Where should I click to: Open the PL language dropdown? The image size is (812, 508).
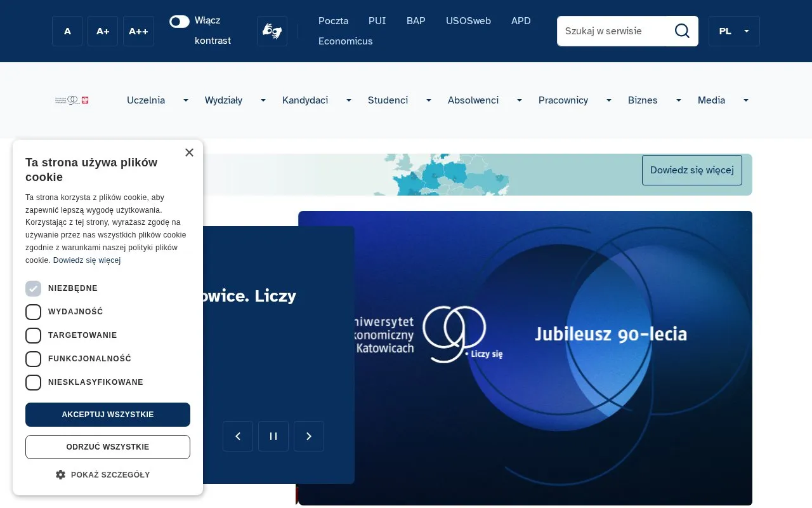734,31
